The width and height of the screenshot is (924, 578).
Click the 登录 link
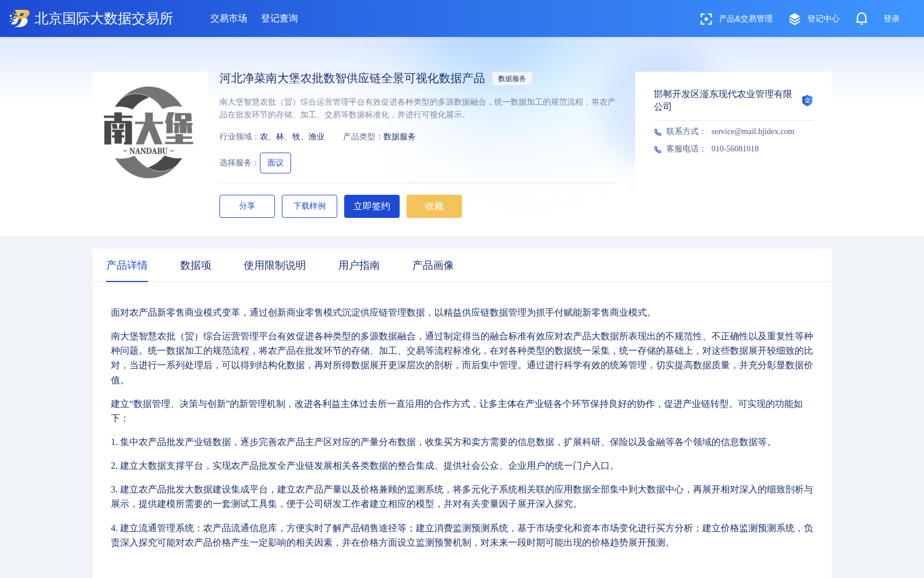[892, 19]
